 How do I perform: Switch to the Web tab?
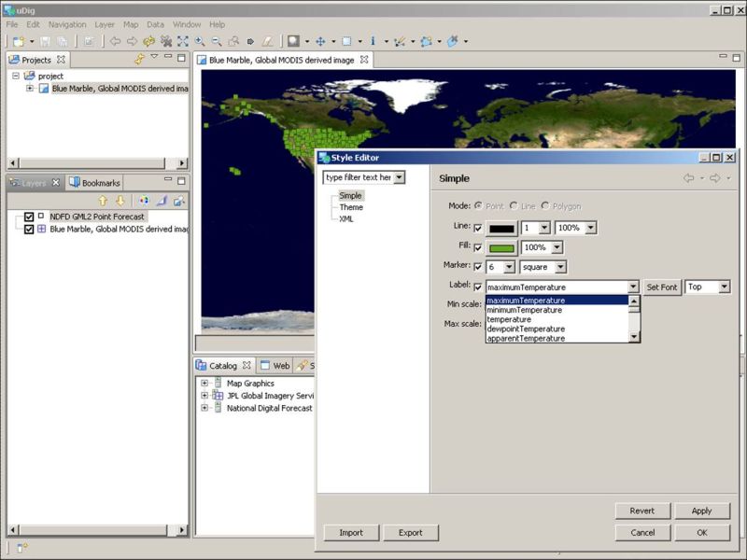coord(275,366)
